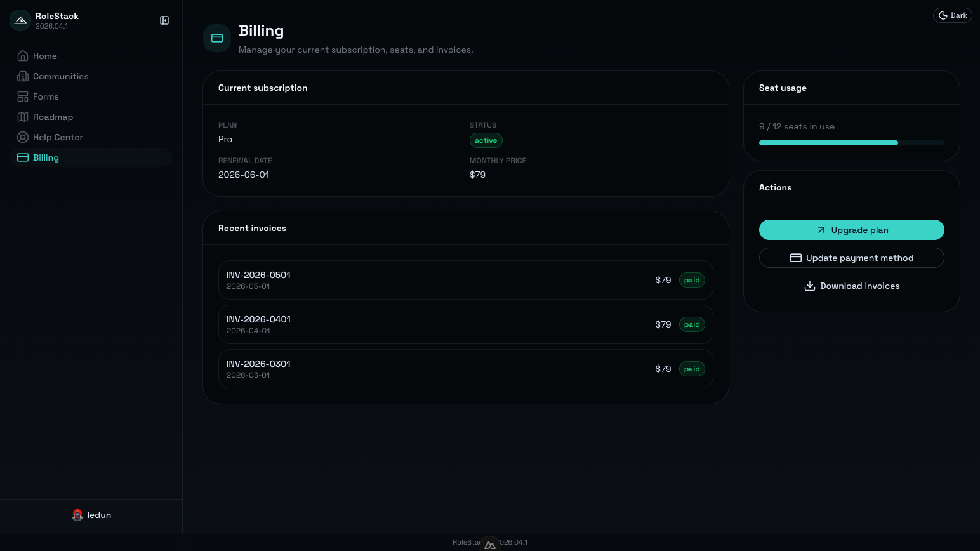980x551 pixels.
Task: Click the date 2026-04-01 under invoice
Action: pyautogui.click(x=248, y=331)
